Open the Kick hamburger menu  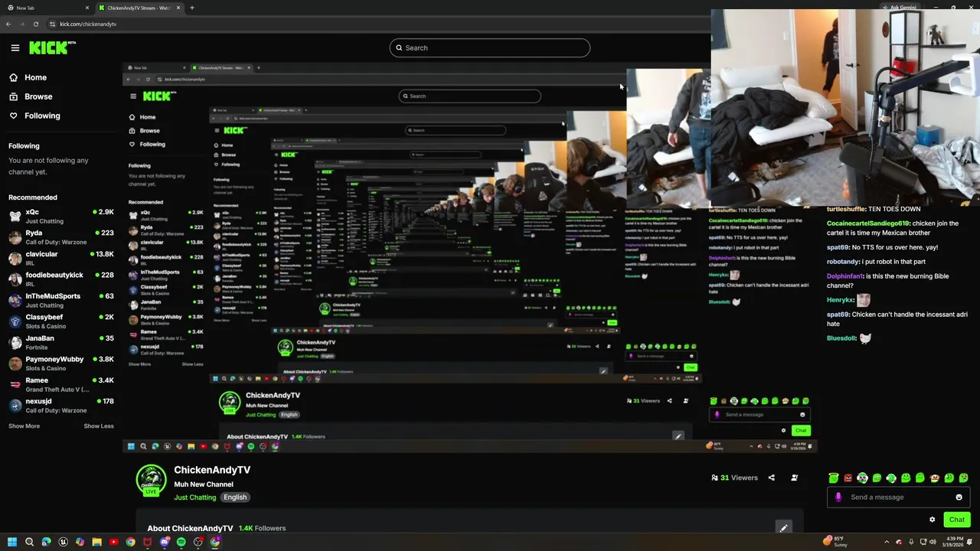[x=15, y=47]
